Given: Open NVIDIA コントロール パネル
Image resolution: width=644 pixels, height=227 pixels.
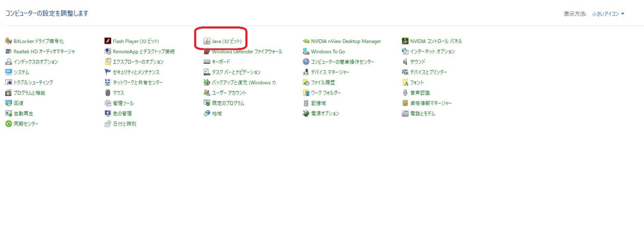Looking at the screenshot, I should click(x=432, y=41).
